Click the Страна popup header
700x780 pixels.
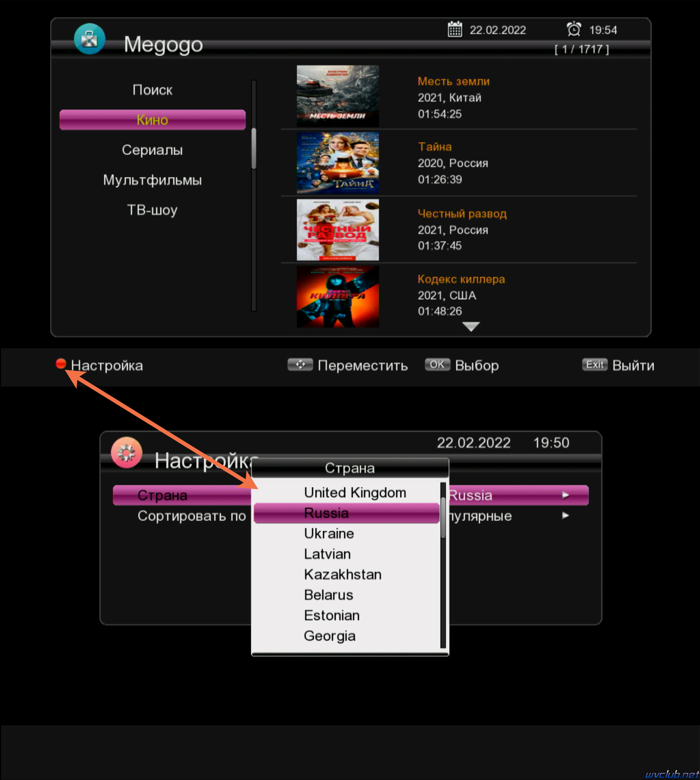point(350,468)
